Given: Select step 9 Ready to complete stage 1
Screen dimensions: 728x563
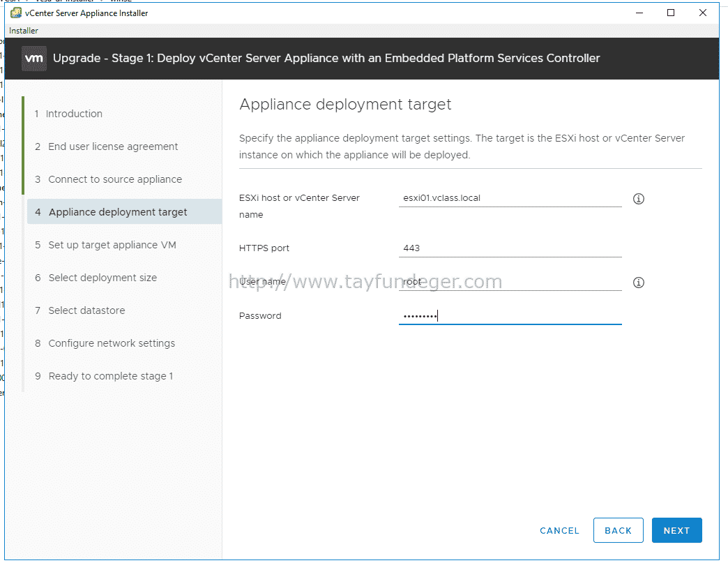Looking at the screenshot, I should coord(104,376).
